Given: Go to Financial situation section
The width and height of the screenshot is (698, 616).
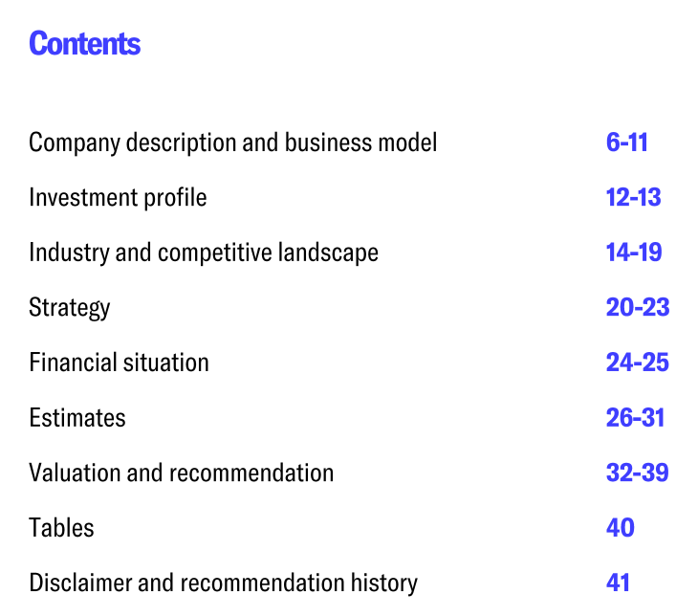Looking at the screenshot, I should pyautogui.click(x=119, y=363).
